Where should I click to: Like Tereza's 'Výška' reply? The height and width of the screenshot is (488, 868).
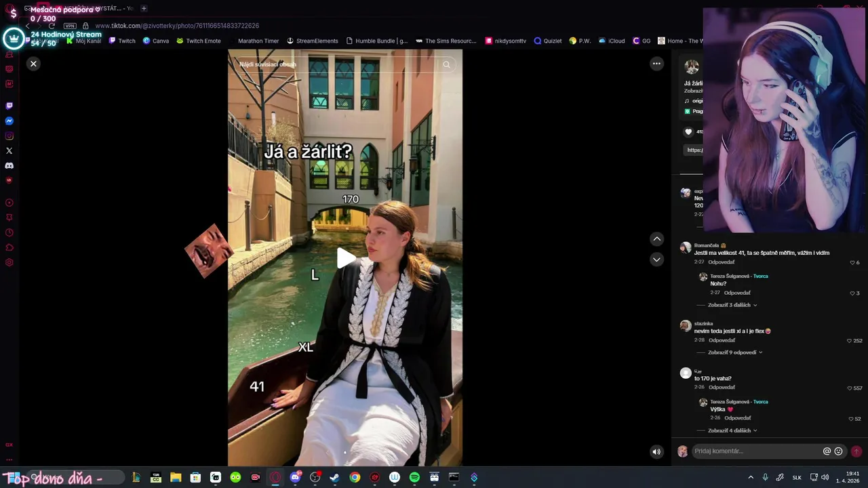851,418
